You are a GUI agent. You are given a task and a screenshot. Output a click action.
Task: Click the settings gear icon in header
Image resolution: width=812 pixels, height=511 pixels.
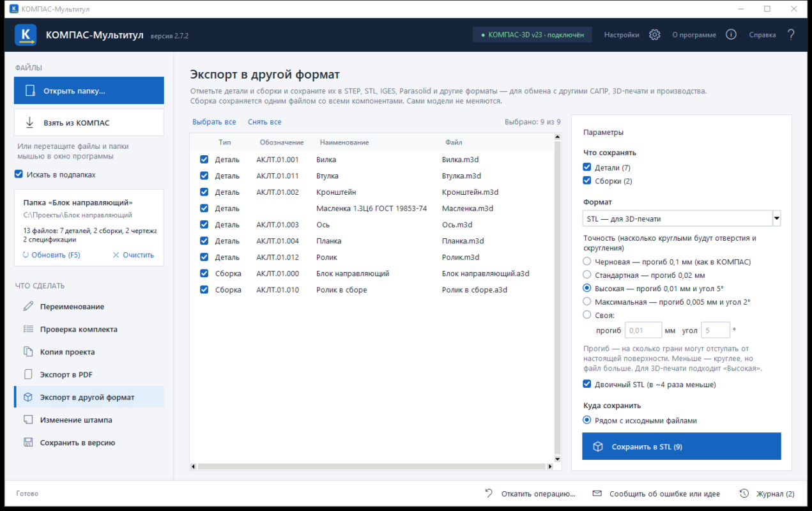tap(654, 34)
